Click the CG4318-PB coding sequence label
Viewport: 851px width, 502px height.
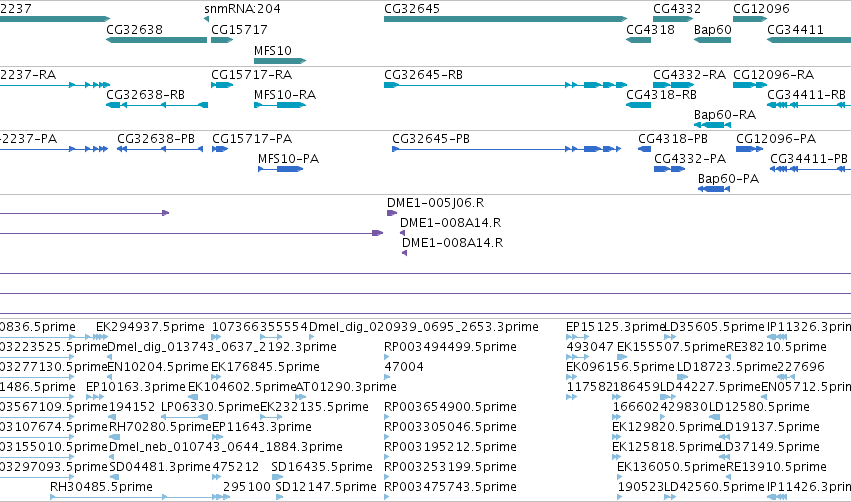click(673, 138)
